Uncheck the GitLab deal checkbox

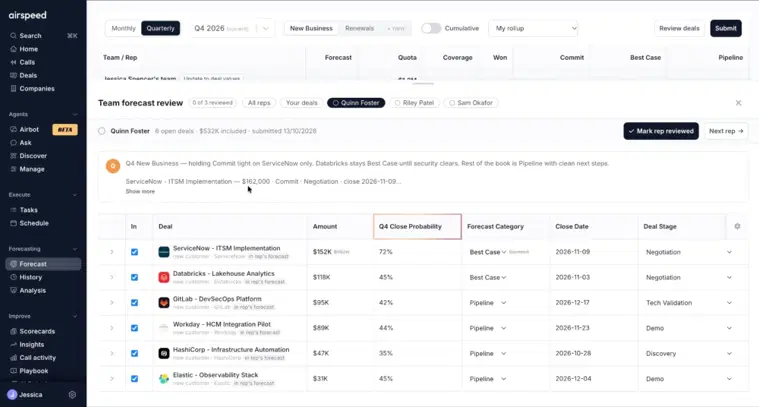coord(134,302)
